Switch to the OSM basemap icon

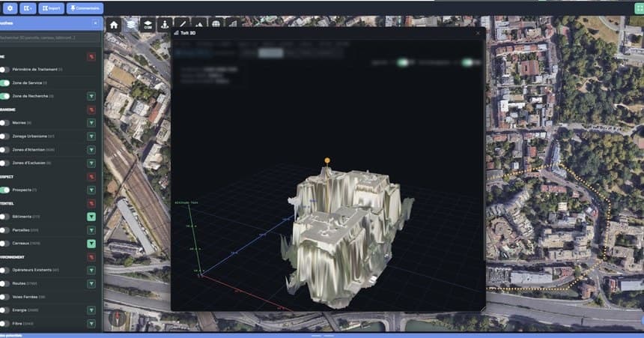pyautogui.click(x=148, y=25)
